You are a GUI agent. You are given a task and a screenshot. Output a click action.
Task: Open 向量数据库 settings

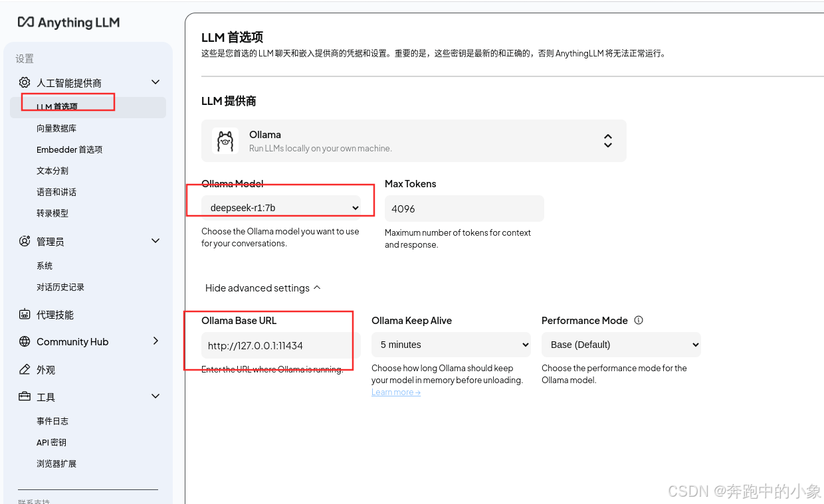click(56, 128)
